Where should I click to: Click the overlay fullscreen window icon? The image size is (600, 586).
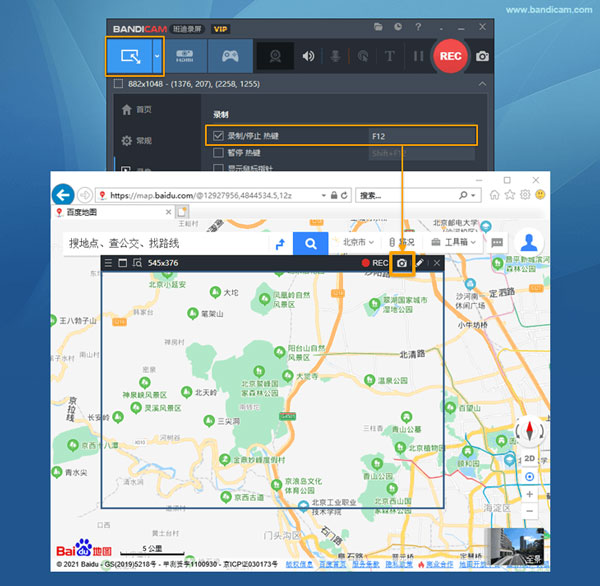[122, 263]
